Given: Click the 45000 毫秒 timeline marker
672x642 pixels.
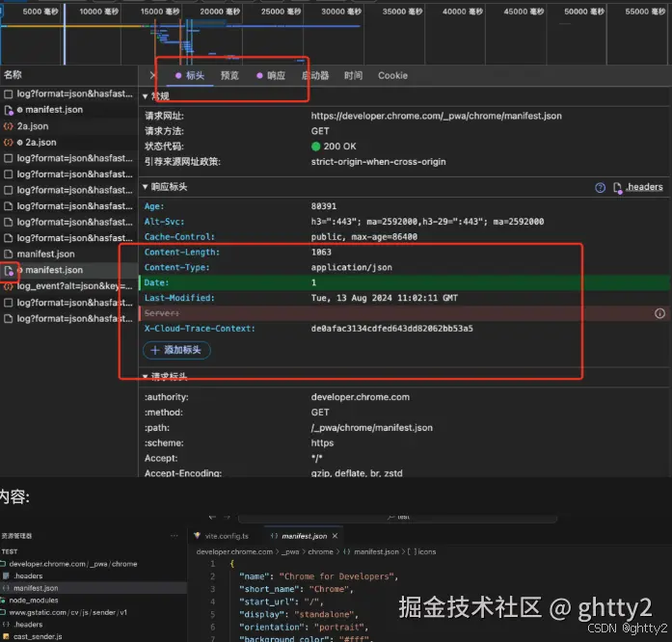Looking at the screenshot, I should pyautogui.click(x=524, y=12).
